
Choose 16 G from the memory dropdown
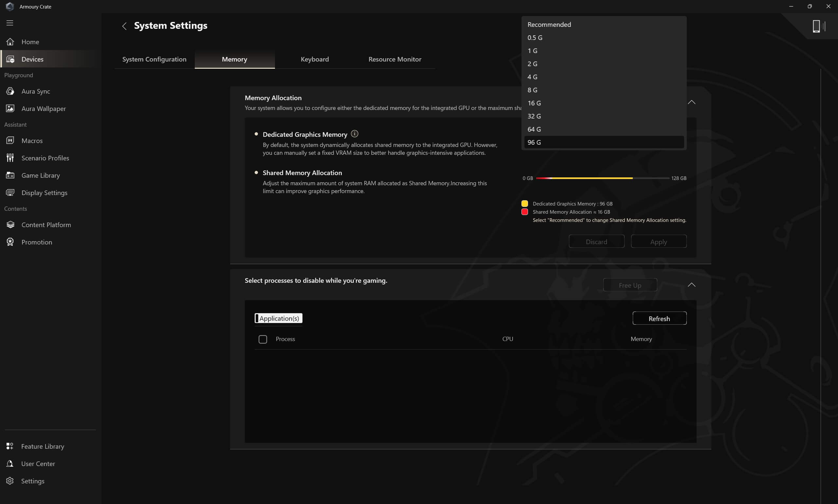[x=534, y=103]
